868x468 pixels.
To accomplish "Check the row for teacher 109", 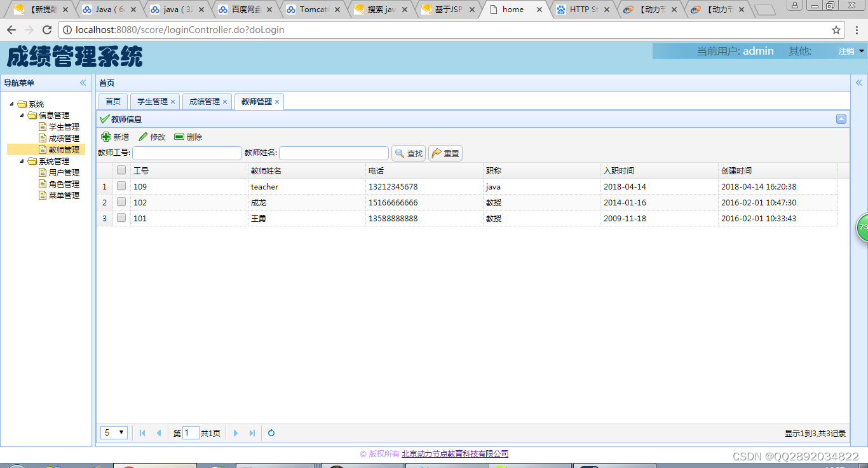I will point(121,186).
